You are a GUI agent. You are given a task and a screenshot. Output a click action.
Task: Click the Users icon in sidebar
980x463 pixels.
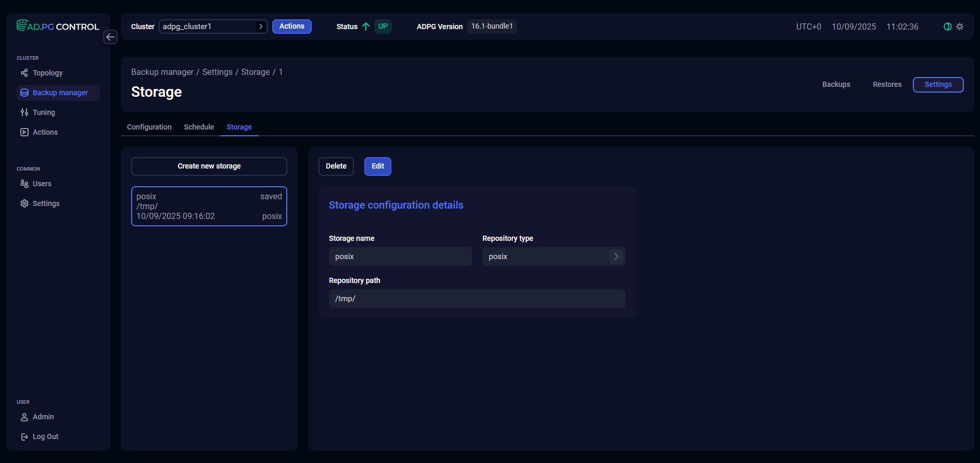coord(24,184)
